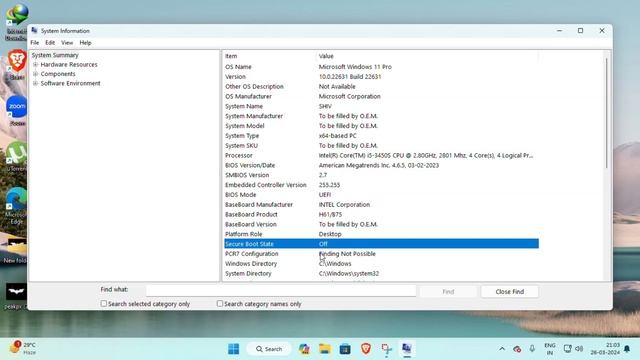This screenshot has width=640, height=360.
Task: Select the SMBIOS Version row
Action: tap(381, 175)
